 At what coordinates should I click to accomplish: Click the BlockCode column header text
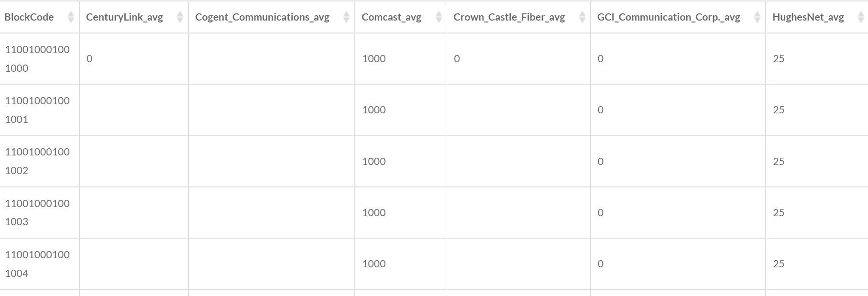(x=29, y=17)
